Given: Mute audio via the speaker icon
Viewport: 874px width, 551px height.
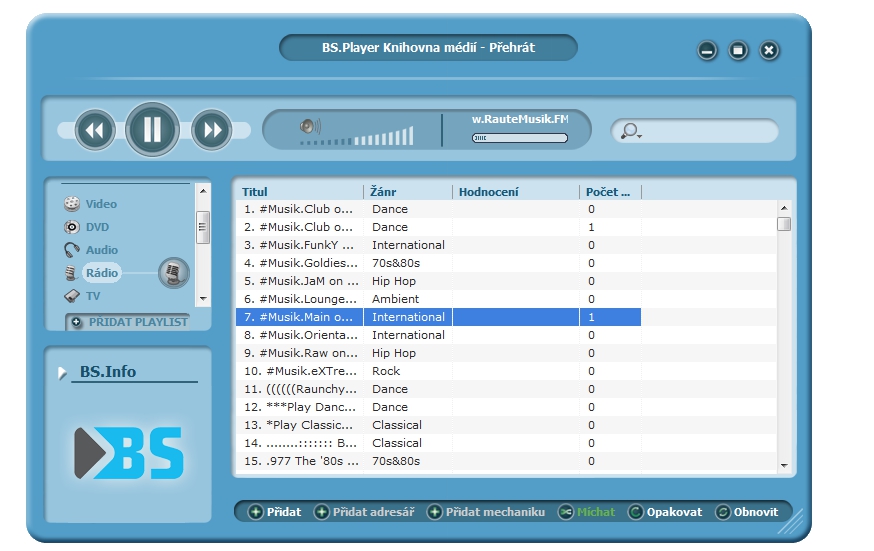Looking at the screenshot, I should click(x=310, y=126).
